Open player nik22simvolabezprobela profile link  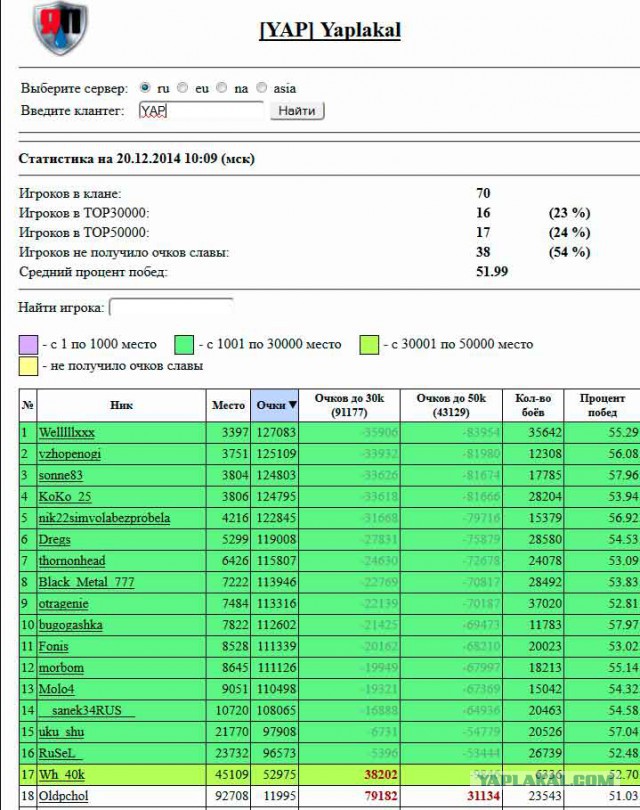(x=104, y=518)
